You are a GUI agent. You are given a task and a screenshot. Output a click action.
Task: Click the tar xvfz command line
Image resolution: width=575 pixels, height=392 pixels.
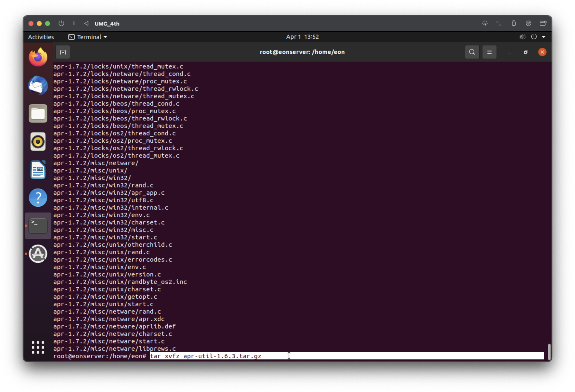(x=205, y=356)
